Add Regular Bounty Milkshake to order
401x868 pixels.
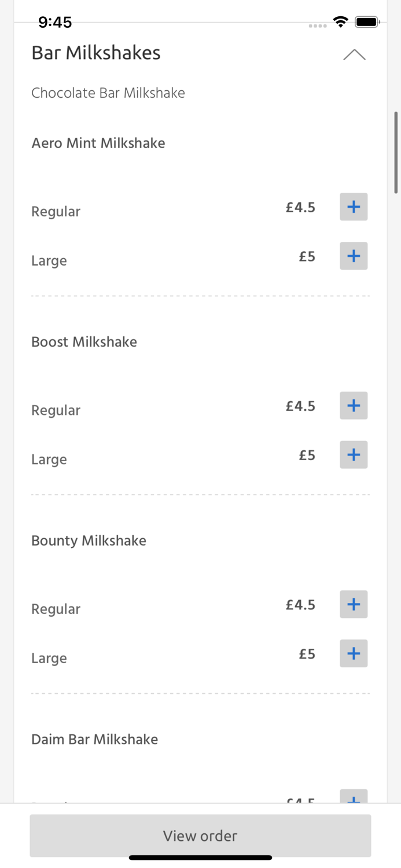tap(354, 605)
